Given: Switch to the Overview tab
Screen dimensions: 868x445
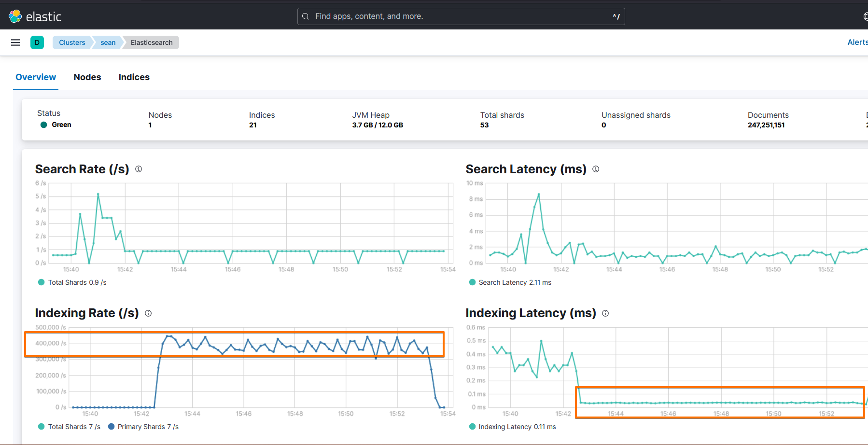Looking at the screenshot, I should click(36, 77).
